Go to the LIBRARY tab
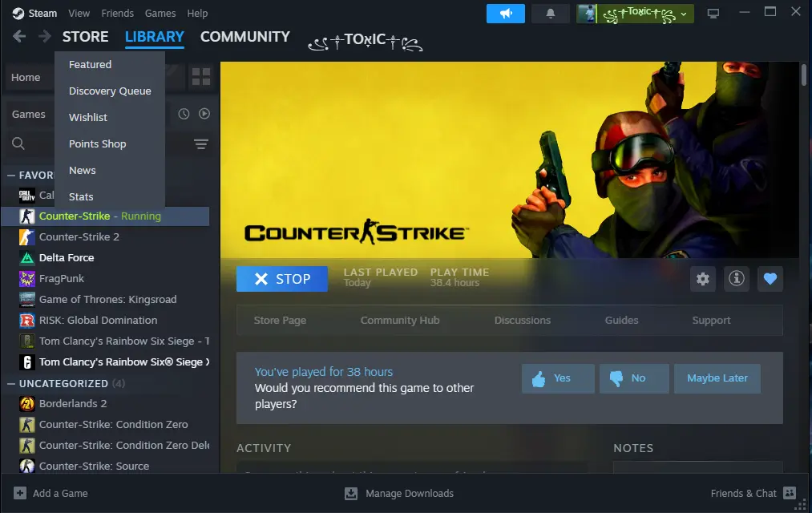Screen dimensions: 812x513 point(155,37)
